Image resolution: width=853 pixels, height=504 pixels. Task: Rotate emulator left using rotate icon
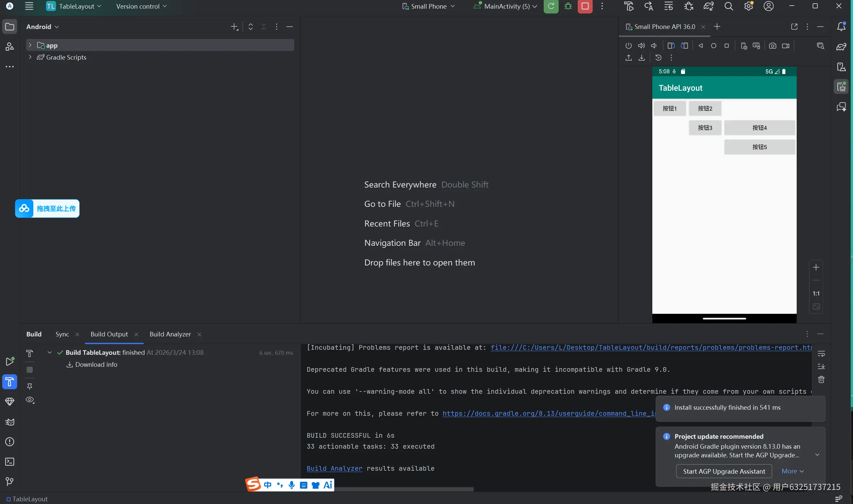click(x=671, y=46)
